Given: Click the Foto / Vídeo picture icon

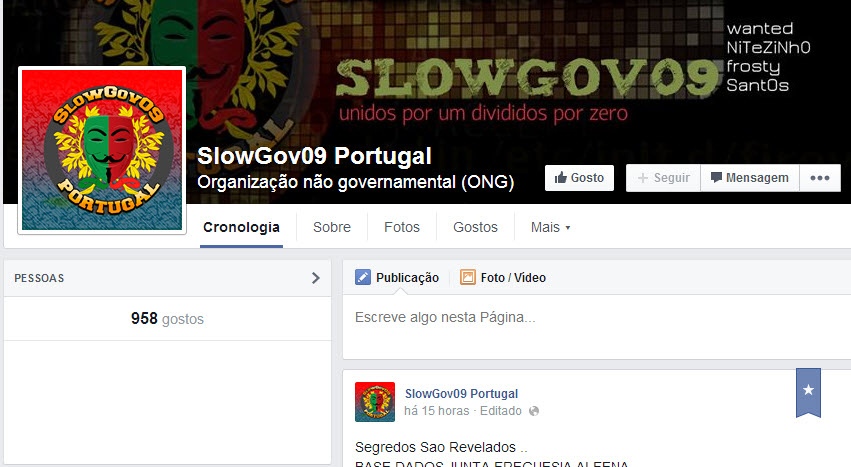Looking at the screenshot, I should coord(467,277).
